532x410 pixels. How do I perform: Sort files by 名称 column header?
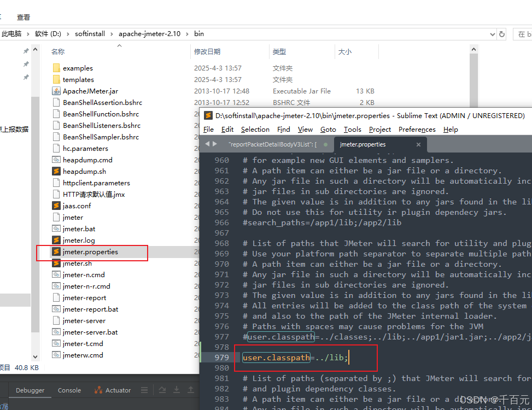57,51
